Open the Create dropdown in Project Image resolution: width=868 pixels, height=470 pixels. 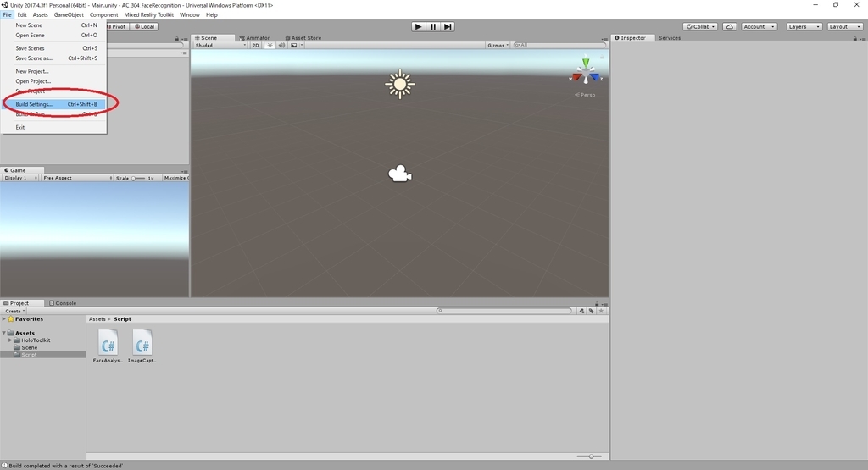pyautogui.click(x=15, y=311)
